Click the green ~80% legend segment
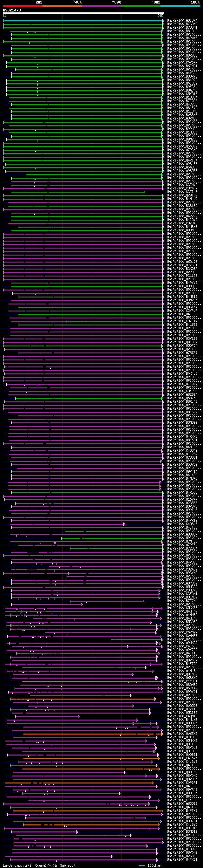The height and width of the screenshot is (868, 203). [x=141, y=6]
